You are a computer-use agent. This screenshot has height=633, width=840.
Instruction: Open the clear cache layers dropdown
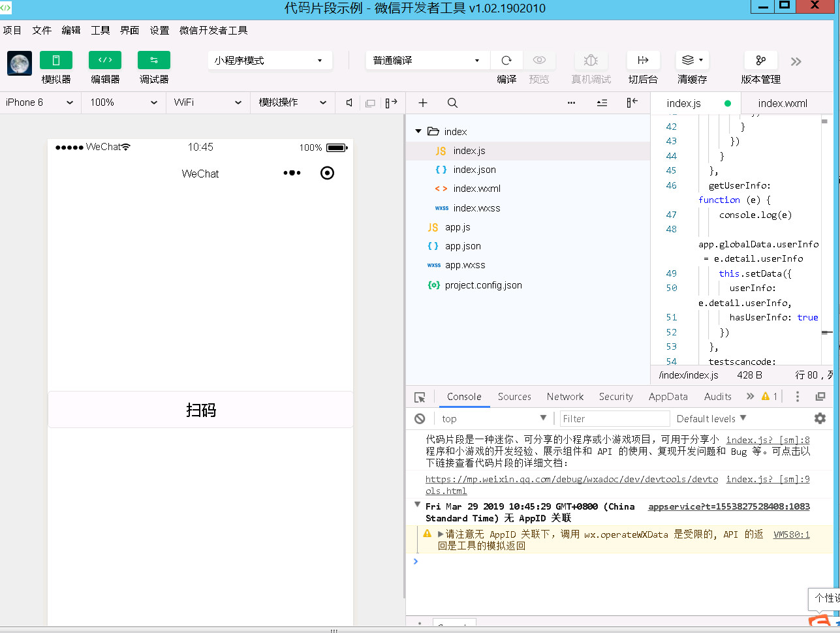pyautogui.click(x=692, y=60)
